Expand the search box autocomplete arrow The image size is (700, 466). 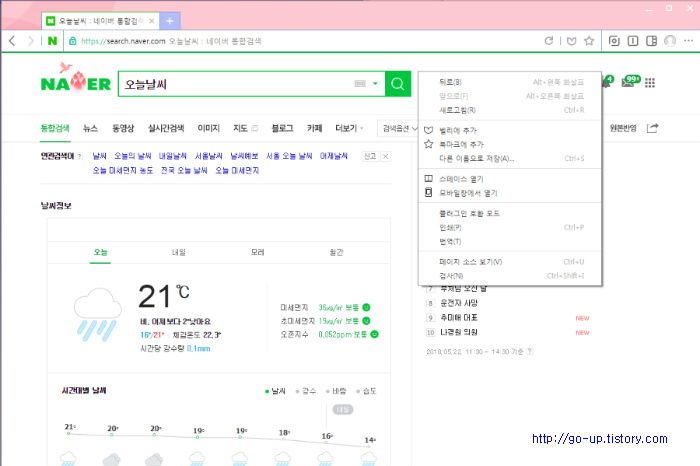pos(375,83)
